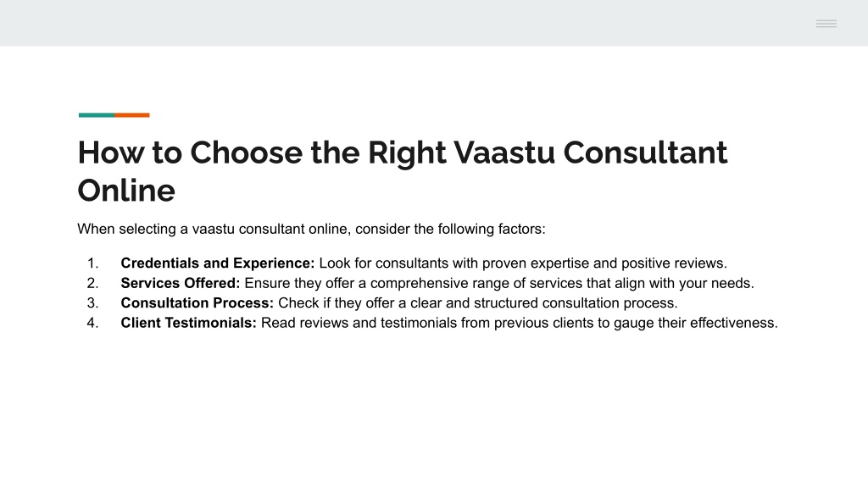Click the slide title 'How to Choose the Right Vaastu Consultant'
This screenshot has height=488, width=868.
pyautogui.click(x=402, y=152)
